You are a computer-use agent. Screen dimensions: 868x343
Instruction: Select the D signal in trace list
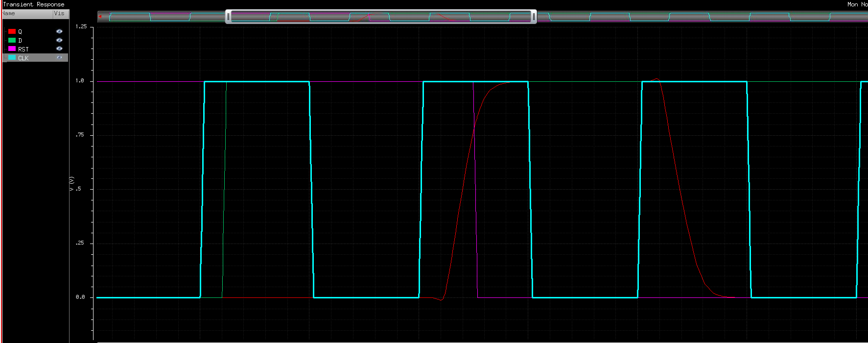pyautogui.click(x=20, y=41)
